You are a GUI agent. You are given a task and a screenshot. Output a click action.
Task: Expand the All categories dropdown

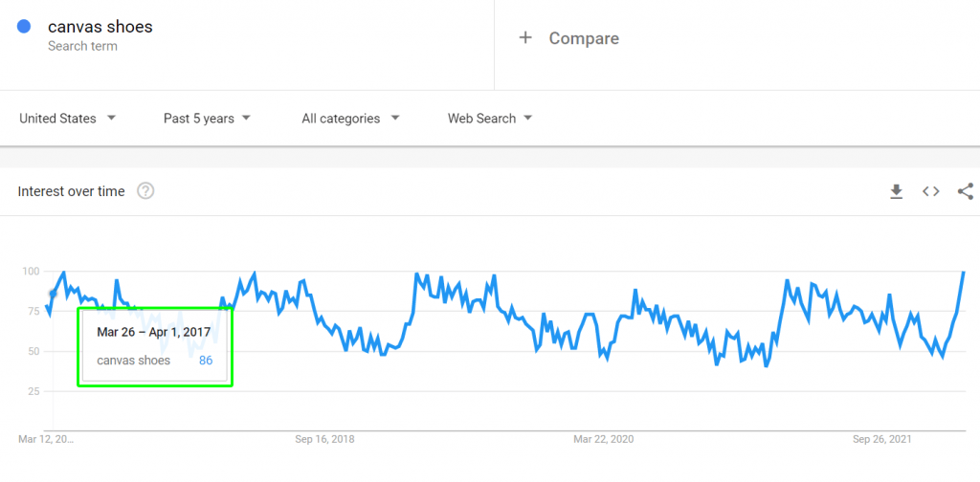[350, 119]
